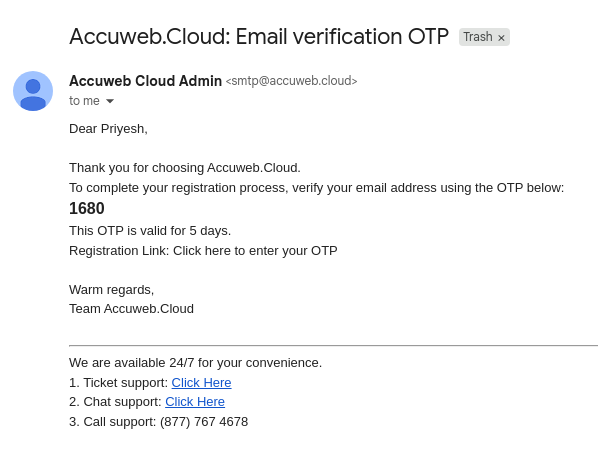This screenshot has height=456, width=598.
Task: Click the "Warm regards" closing line
Action: click(111, 290)
